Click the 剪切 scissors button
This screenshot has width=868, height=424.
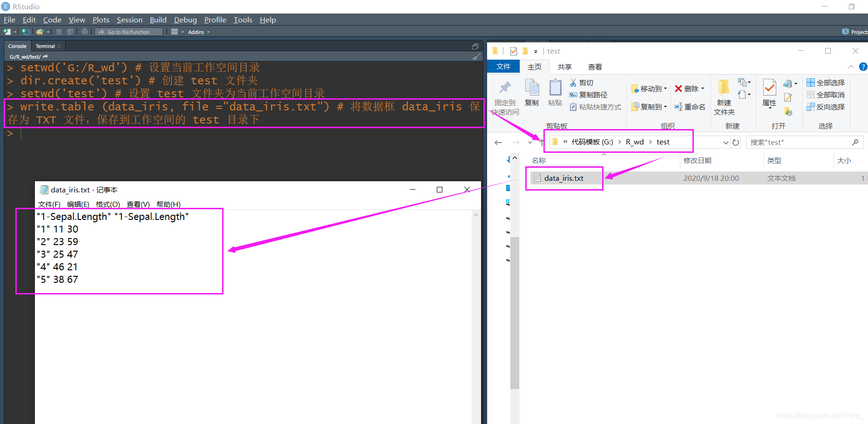pos(582,82)
